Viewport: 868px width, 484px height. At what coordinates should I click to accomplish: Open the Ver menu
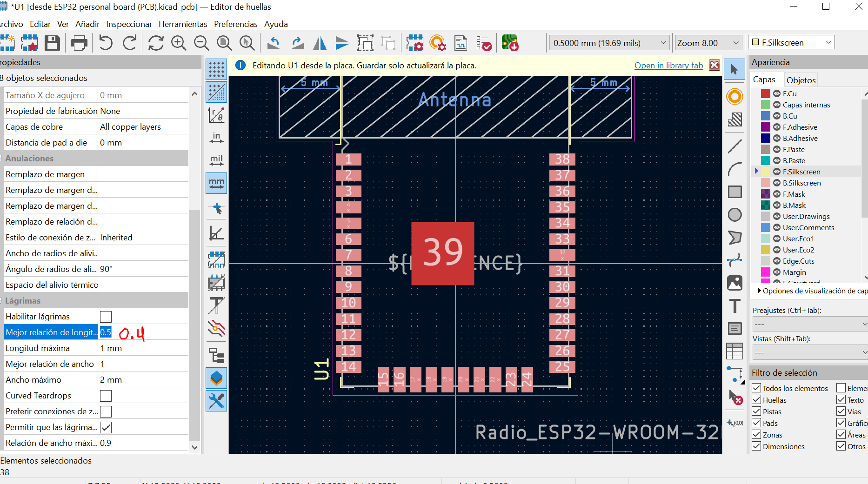pyautogui.click(x=63, y=24)
